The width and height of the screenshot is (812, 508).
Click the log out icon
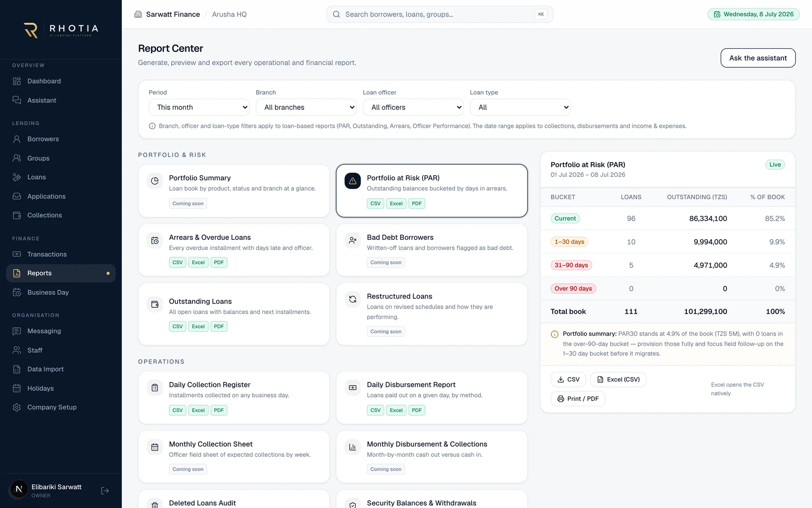click(105, 491)
